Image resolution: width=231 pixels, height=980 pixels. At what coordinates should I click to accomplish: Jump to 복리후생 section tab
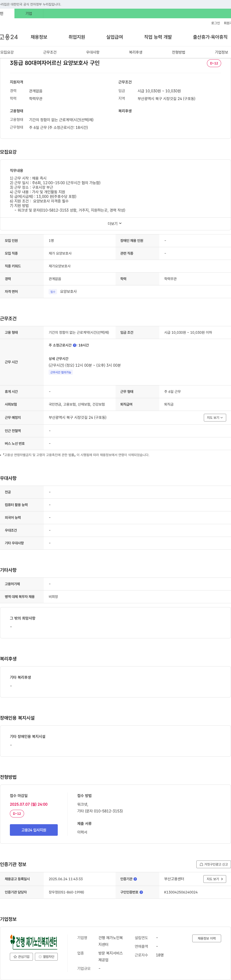[135, 52]
